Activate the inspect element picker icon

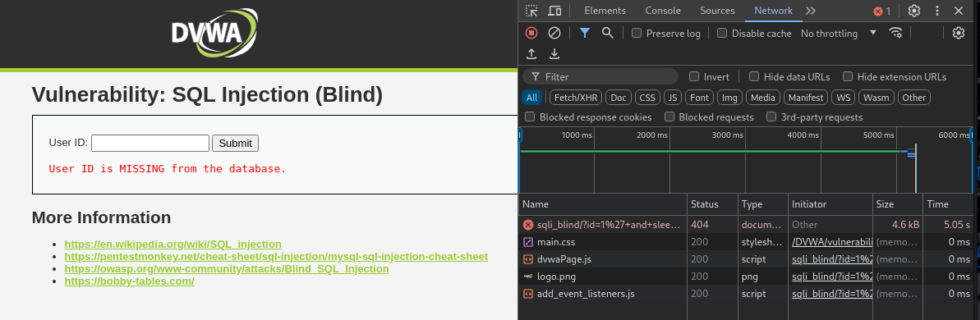click(x=531, y=11)
